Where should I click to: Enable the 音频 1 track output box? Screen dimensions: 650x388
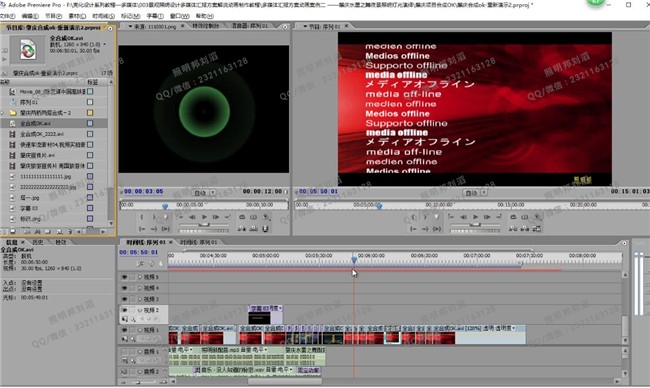124,352
